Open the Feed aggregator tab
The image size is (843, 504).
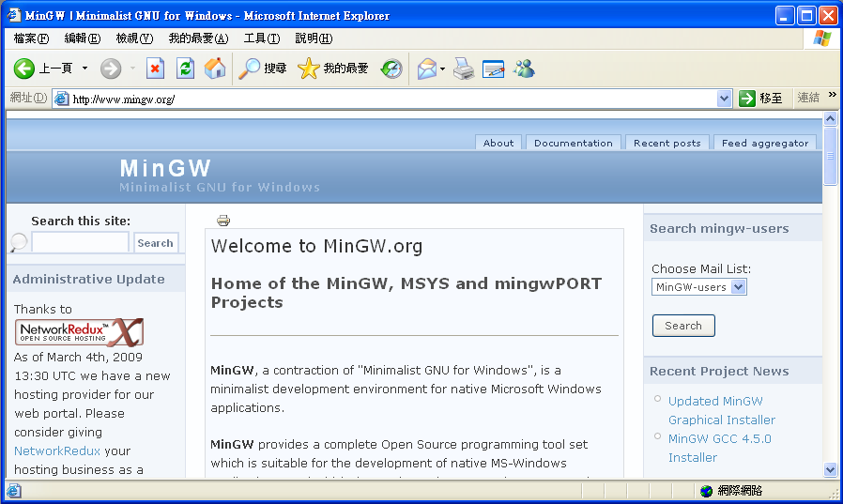coord(765,143)
